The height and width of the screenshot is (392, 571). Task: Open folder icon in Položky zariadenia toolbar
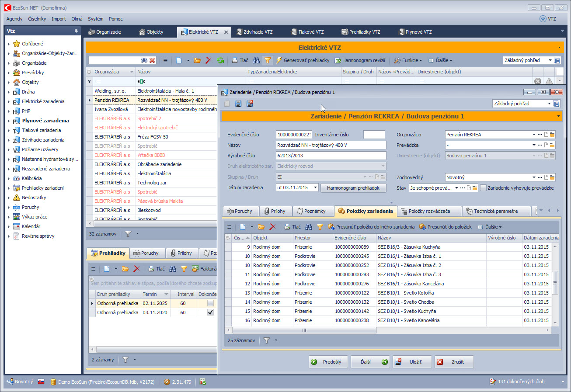click(x=261, y=227)
